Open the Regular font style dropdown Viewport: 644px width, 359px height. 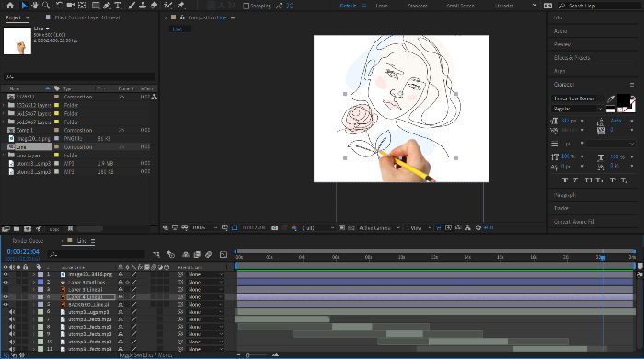pyautogui.click(x=577, y=109)
